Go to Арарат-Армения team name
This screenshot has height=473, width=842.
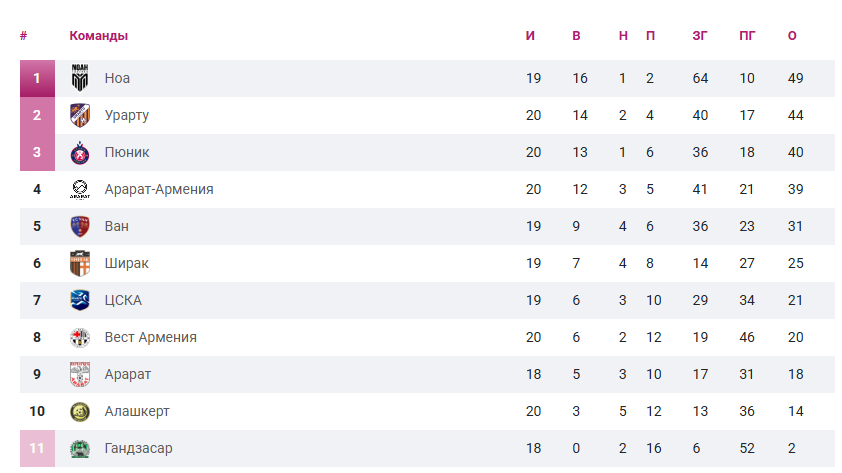click(159, 190)
